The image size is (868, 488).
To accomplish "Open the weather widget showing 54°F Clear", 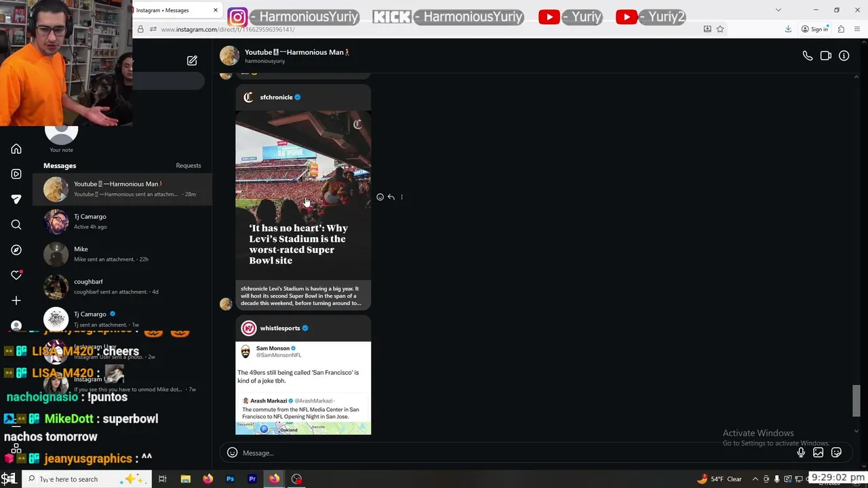I will (x=719, y=479).
